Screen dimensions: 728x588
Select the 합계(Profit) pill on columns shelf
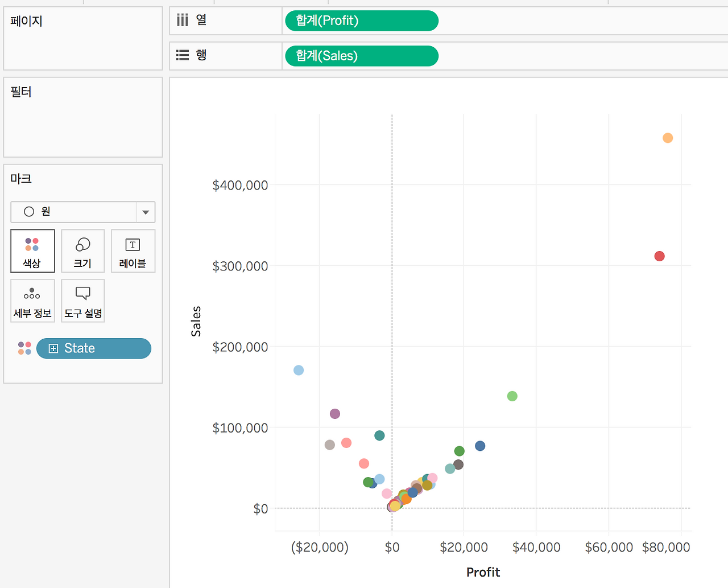(x=362, y=20)
